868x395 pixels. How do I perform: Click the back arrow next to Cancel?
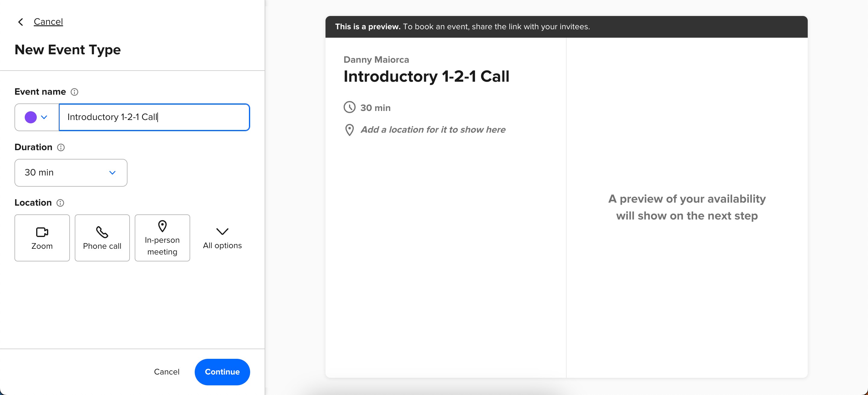(20, 22)
